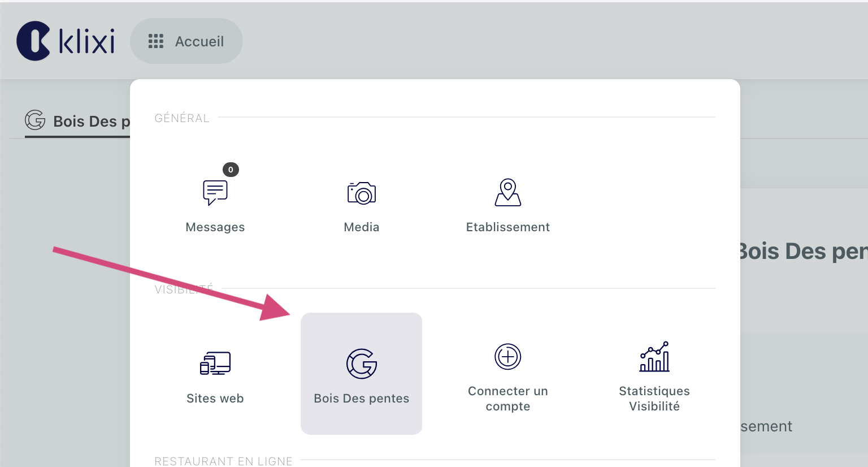
Task: Select the Bois Des p tab label
Action: [92, 122]
